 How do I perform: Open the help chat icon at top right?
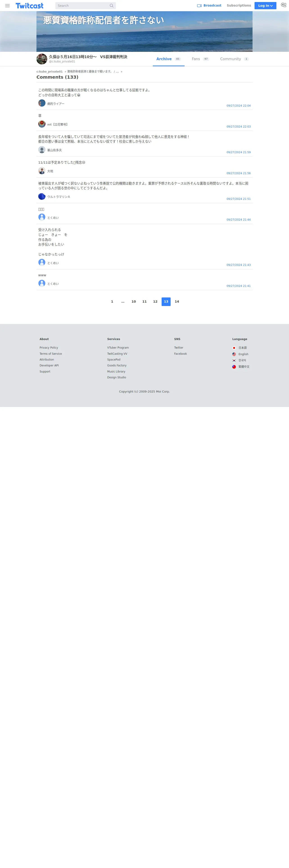[283, 5]
